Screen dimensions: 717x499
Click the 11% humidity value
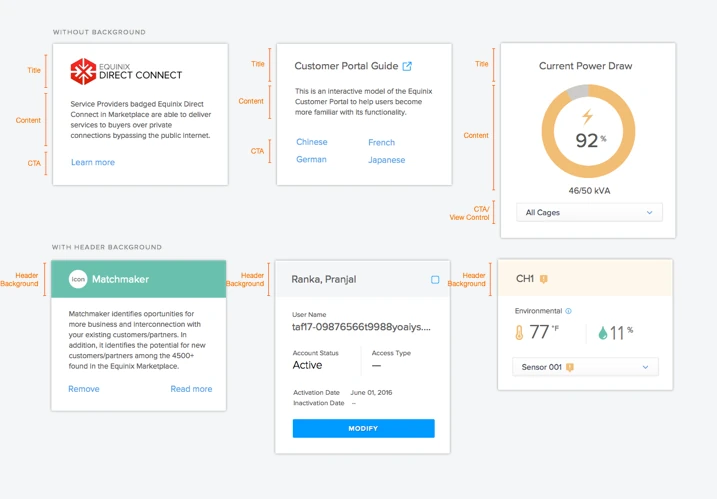pyautogui.click(x=621, y=333)
